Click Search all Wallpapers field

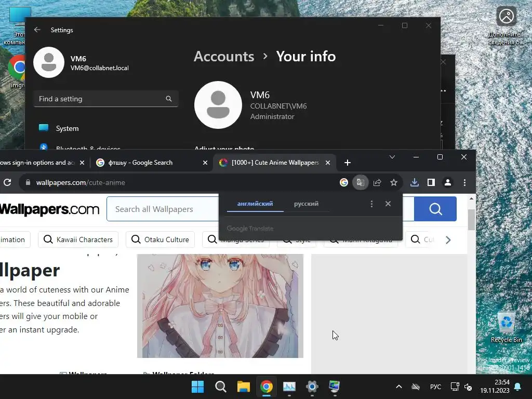163,209
